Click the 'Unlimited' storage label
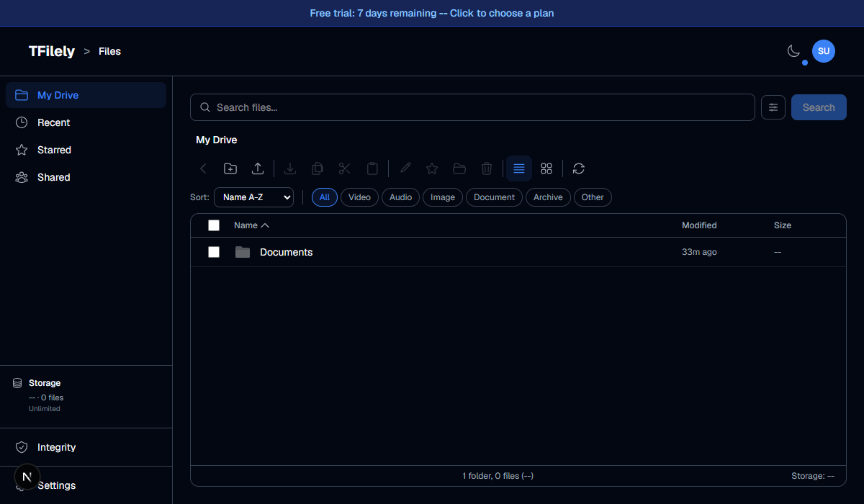 click(x=45, y=408)
